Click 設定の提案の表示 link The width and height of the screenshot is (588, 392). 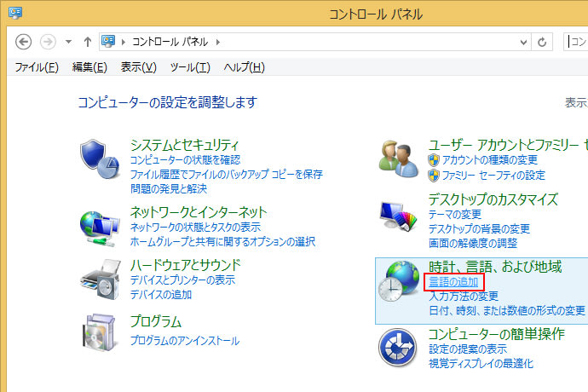tap(468, 349)
